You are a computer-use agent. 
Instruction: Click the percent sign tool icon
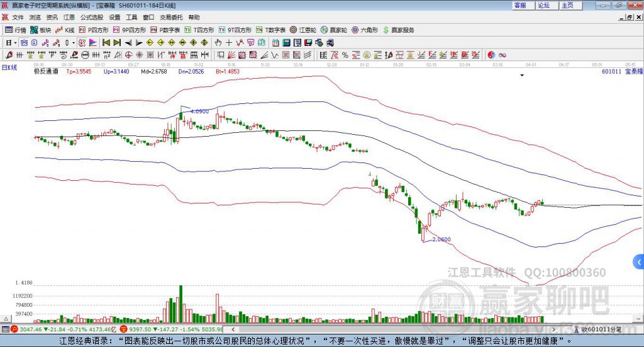345,55
